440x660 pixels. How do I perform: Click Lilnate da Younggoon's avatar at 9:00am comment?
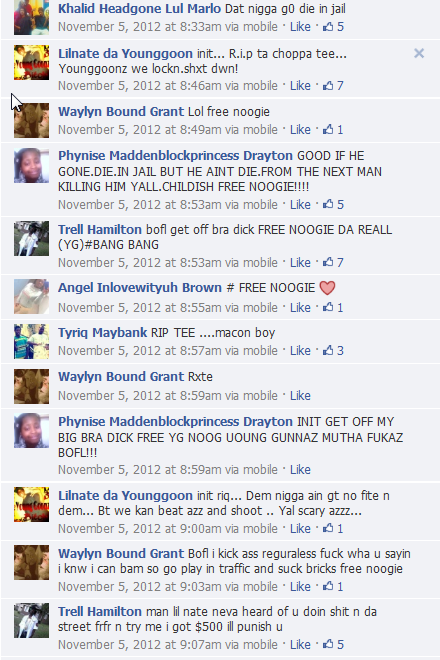click(32, 504)
